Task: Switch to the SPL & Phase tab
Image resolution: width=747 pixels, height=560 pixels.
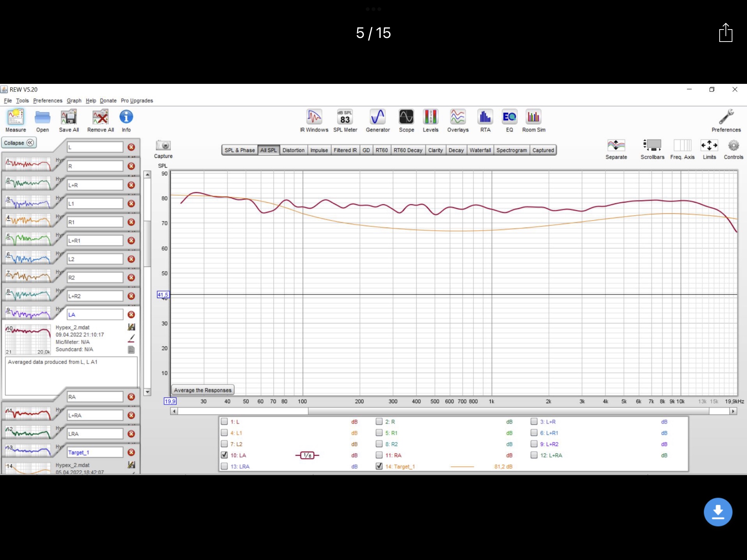Action: [x=240, y=150]
